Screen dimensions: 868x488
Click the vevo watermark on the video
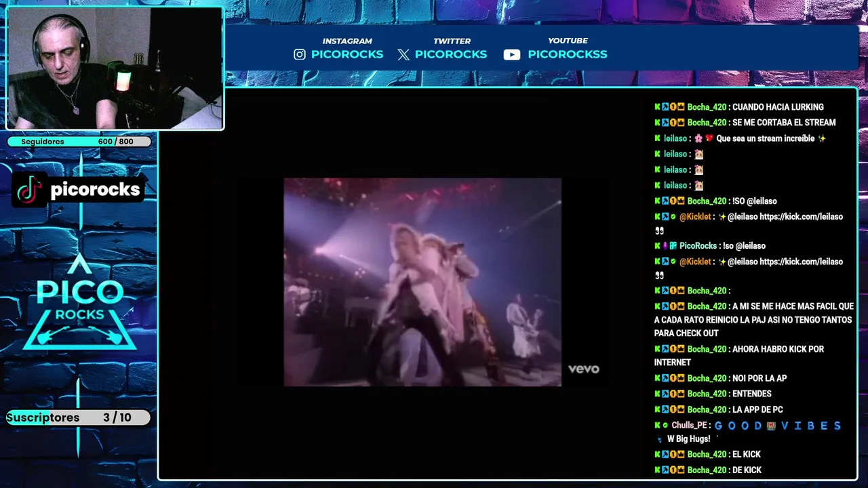point(584,369)
